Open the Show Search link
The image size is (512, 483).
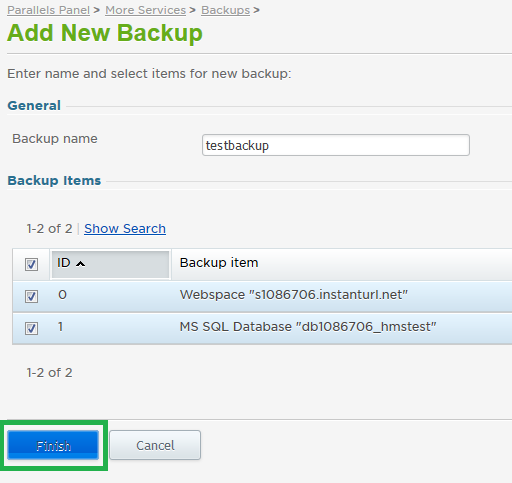coord(125,229)
